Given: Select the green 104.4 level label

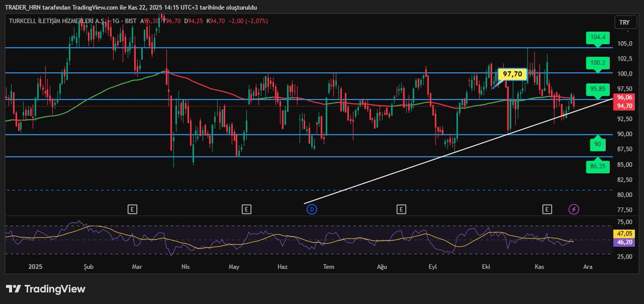Looking at the screenshot, I should 597,38.
